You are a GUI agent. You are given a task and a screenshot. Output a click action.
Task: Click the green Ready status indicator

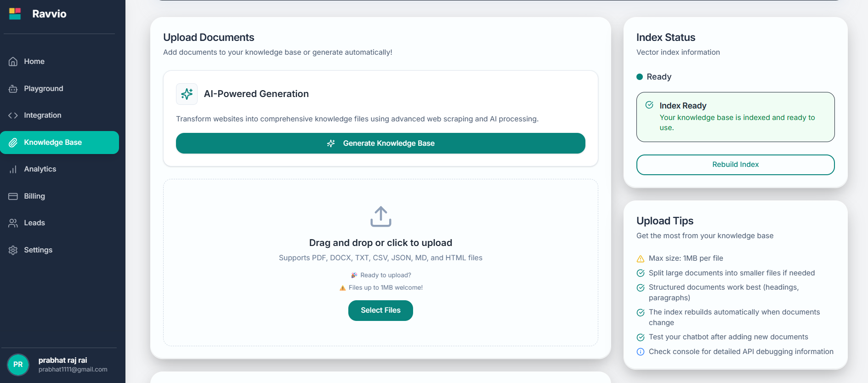(x=640, y=77)
